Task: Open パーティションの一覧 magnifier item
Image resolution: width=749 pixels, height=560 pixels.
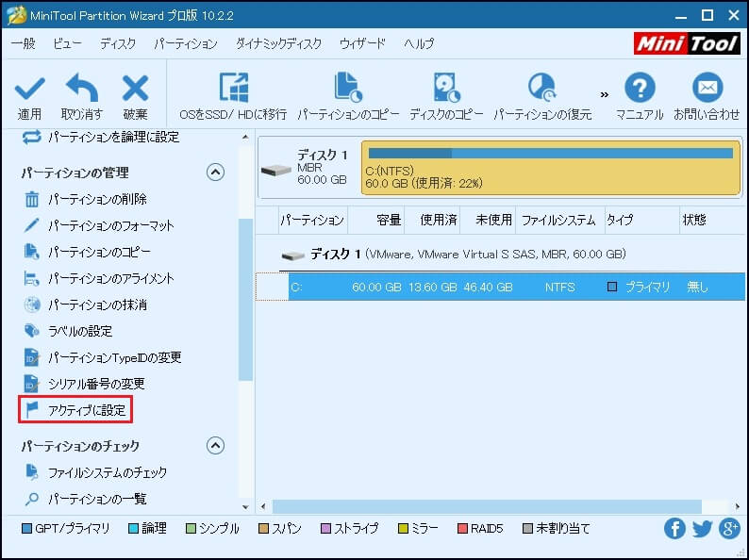Action: pos(86,499)
